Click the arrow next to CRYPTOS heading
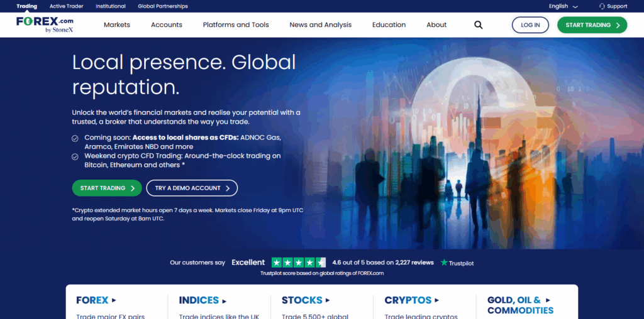This screenshot has width=644, height=319. (x=436, y=300)
